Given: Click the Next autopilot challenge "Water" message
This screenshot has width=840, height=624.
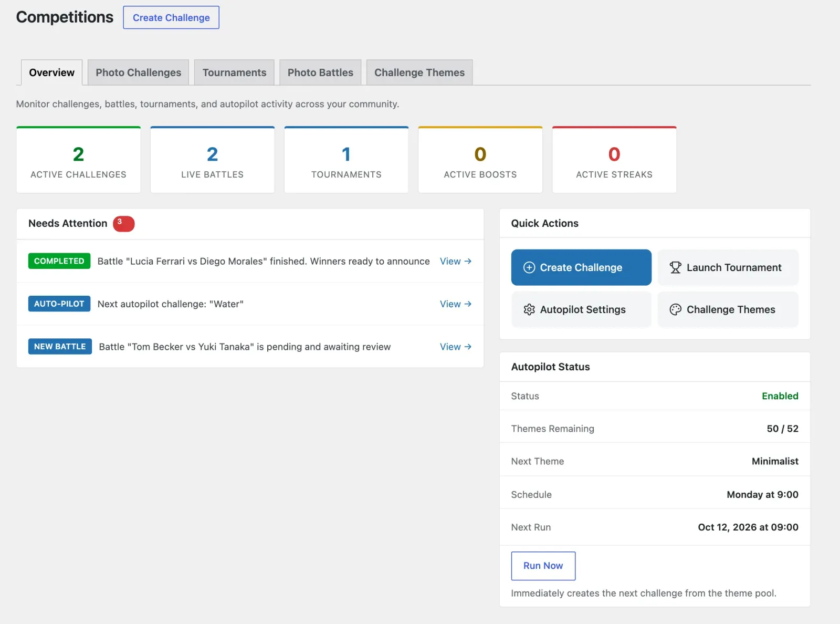Looking at the screenshot, I should [x=171, y=304].
